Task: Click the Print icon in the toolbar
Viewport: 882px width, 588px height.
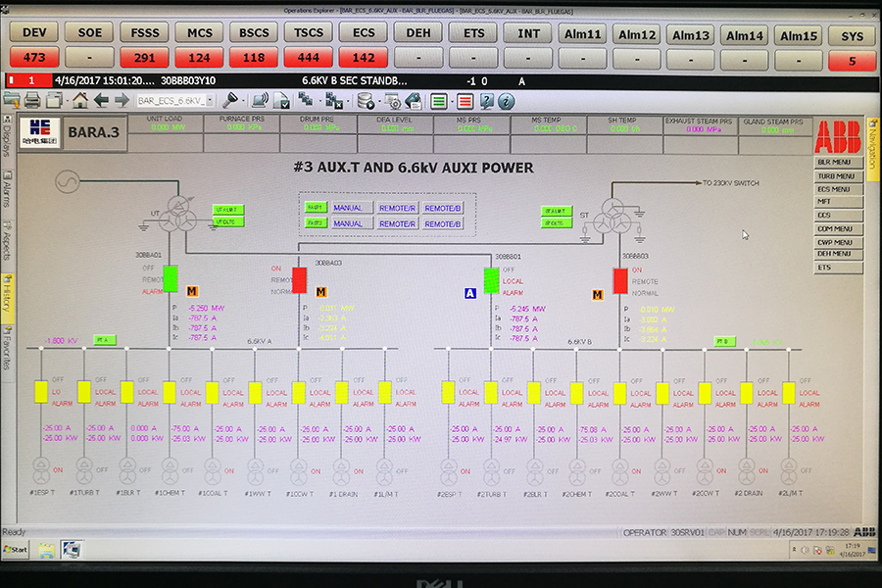Action: (32, 100)
